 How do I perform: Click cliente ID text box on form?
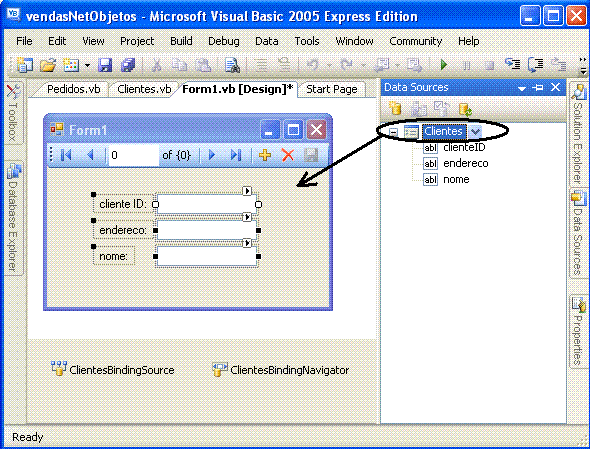[x=207, y=204]
